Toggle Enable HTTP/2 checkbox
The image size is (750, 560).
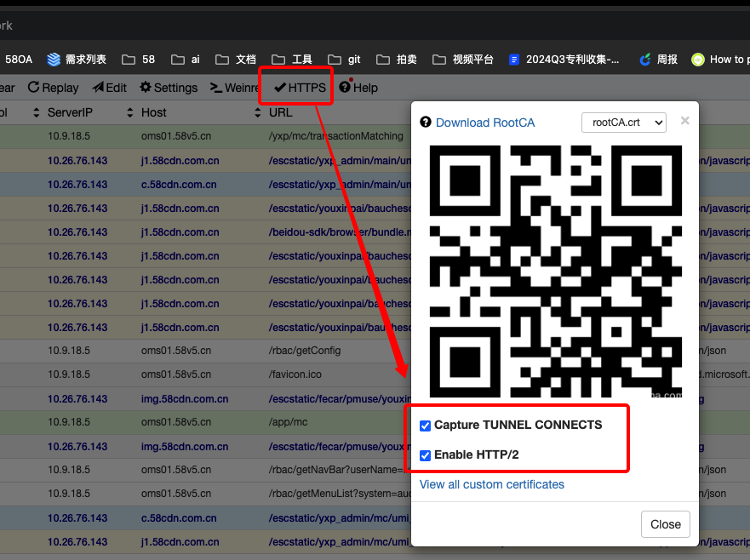[425, 455]
